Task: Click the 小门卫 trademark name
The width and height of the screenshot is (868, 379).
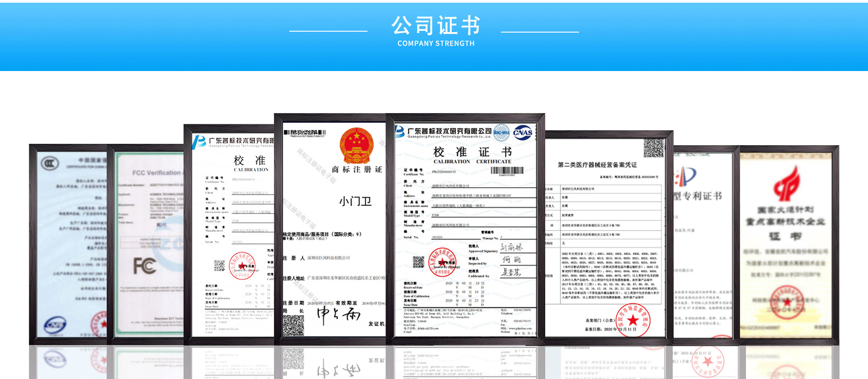Action: coord(355,201)
